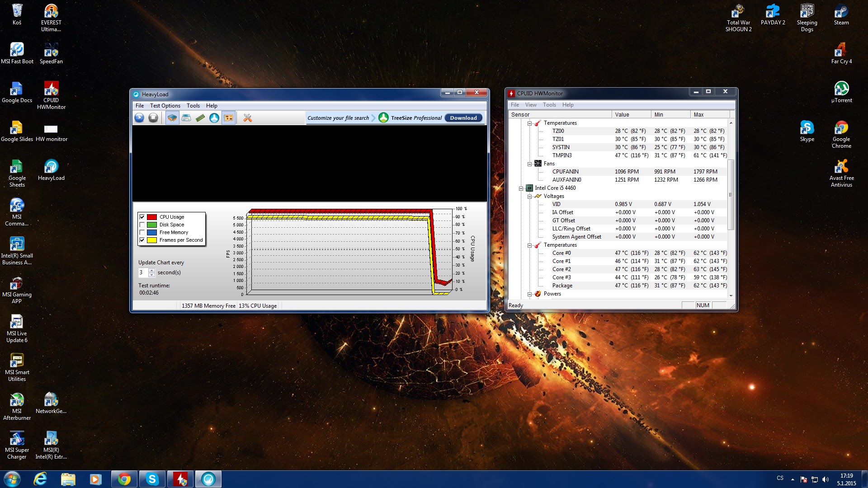Toggle the memory allocation RAM icon
Viewport: 868px width, 488px height.
tap(200, 118)
